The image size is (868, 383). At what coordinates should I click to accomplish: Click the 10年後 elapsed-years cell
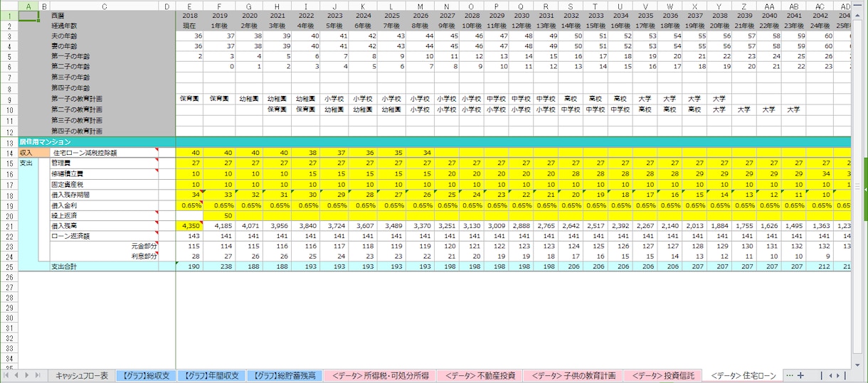coord(472,25)
